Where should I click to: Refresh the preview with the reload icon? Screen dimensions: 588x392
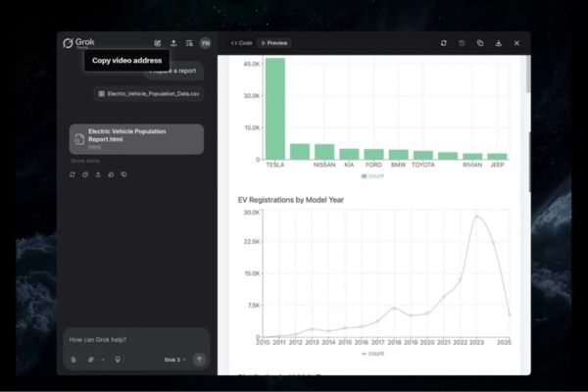pyautogui.click(x=444, y=43)
